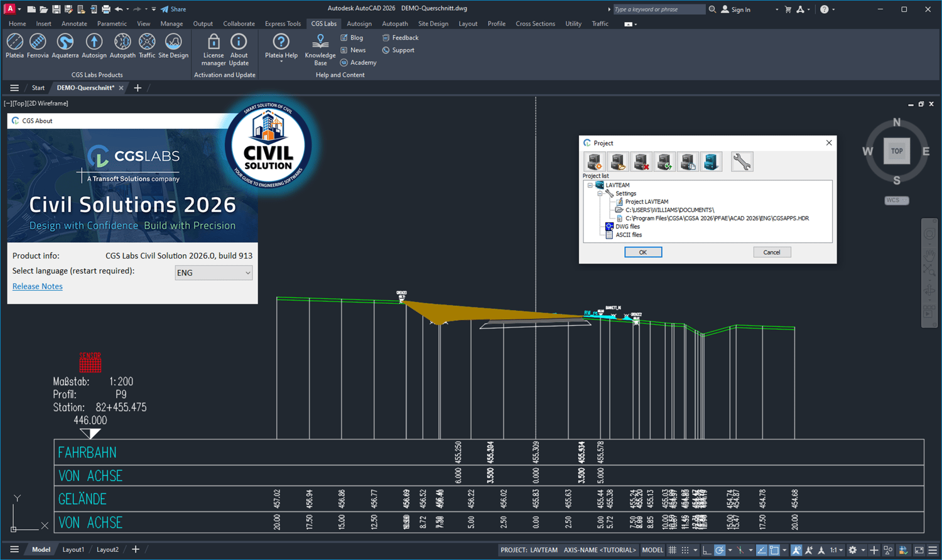The image size is (942, 560).
Task: Create a new project in Project dialog
Action: click(595, 162)
